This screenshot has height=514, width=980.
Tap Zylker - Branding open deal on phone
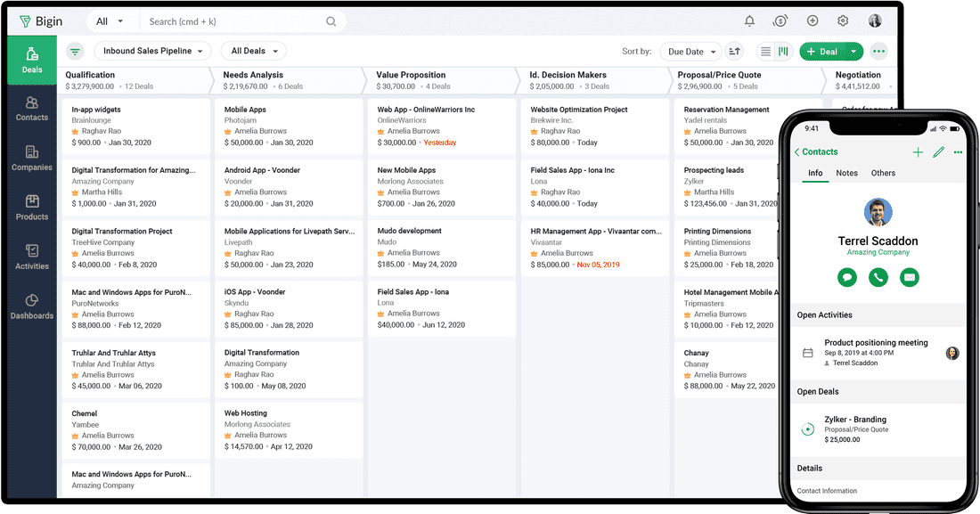pos(878,429)
